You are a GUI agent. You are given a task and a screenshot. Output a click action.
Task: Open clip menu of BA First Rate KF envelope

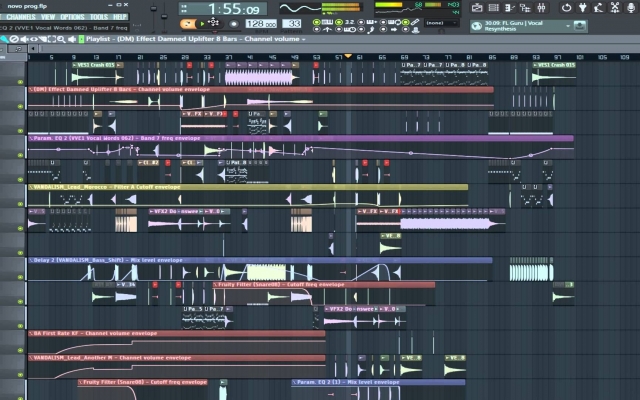tap(31, 333)
